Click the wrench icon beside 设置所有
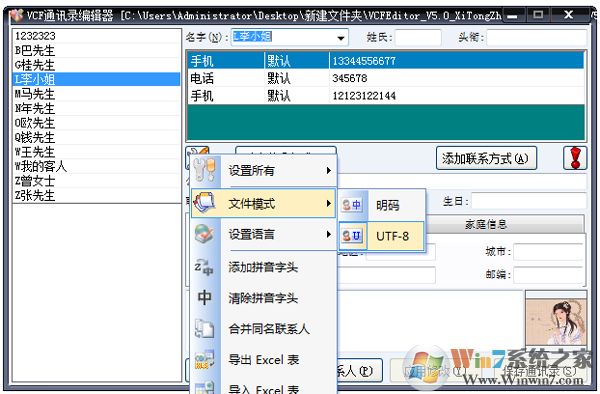The height and width of the screenshot is (394, 600). click(x=205, y=170)
